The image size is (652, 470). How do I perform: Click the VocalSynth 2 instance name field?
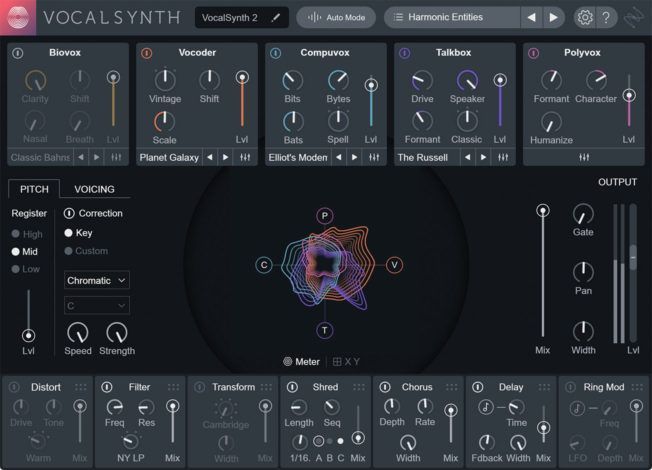[x=241, y=17]
